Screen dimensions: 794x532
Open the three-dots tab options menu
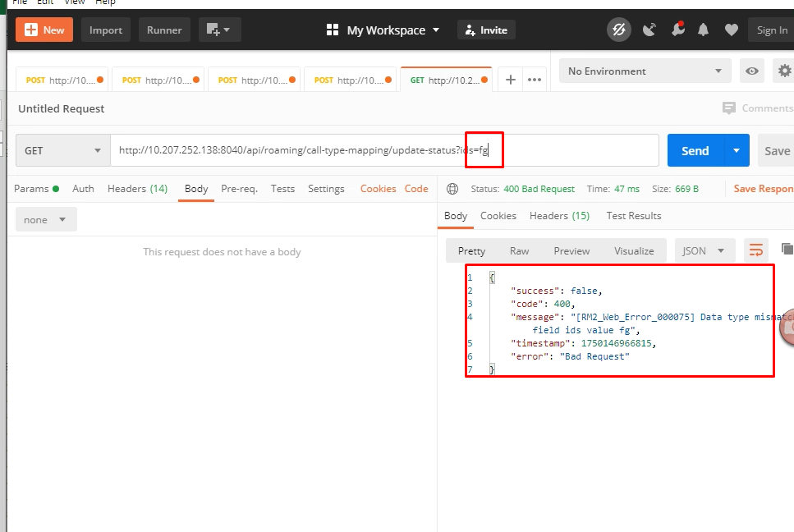click(535, 80)
